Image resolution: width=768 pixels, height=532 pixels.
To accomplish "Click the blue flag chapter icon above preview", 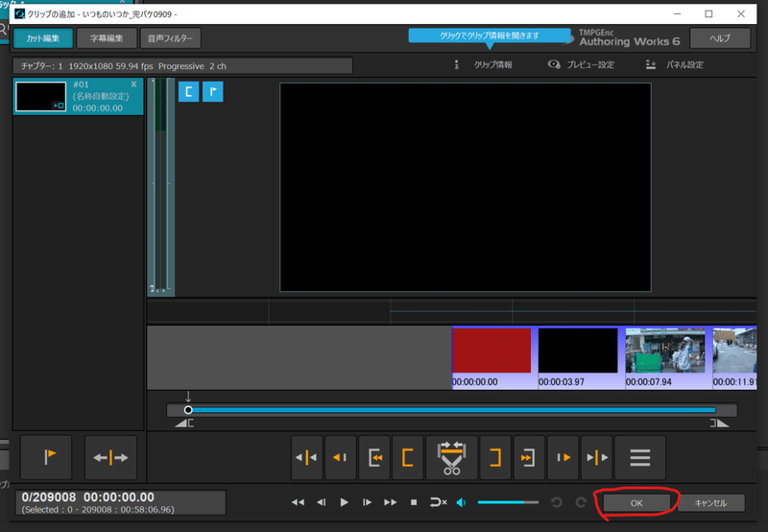I will pyautogui.click(x=212, y=91).
